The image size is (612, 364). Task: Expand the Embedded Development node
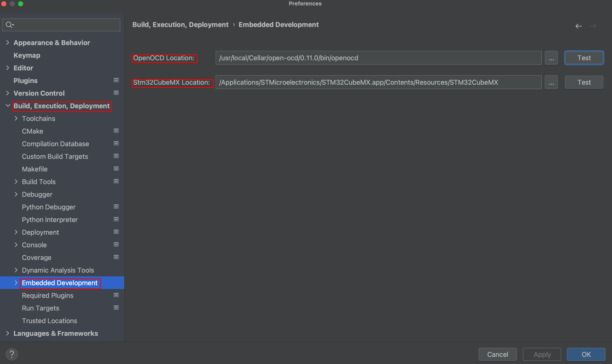16,282
